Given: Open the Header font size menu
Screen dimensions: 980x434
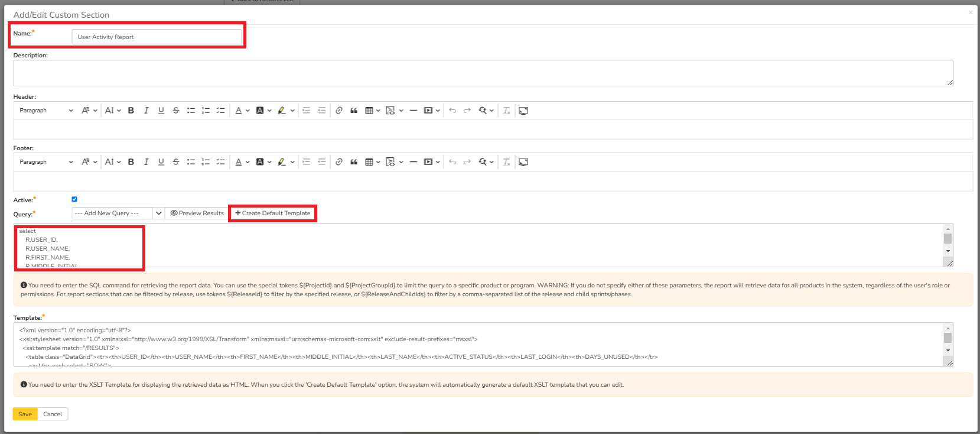Looking at the screenshot, I should pyautogui.click(x=113, y=111).
